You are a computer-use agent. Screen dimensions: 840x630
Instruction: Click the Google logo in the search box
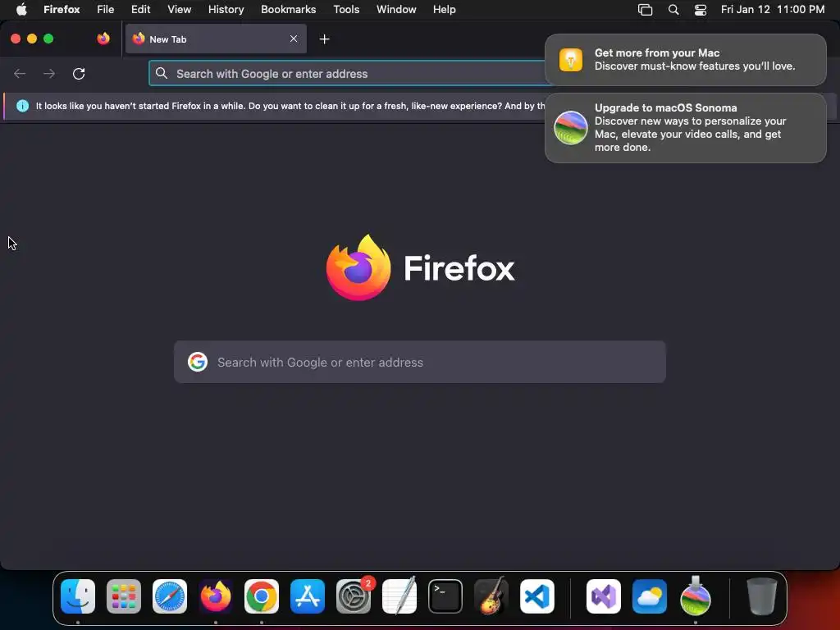point(198,362)
